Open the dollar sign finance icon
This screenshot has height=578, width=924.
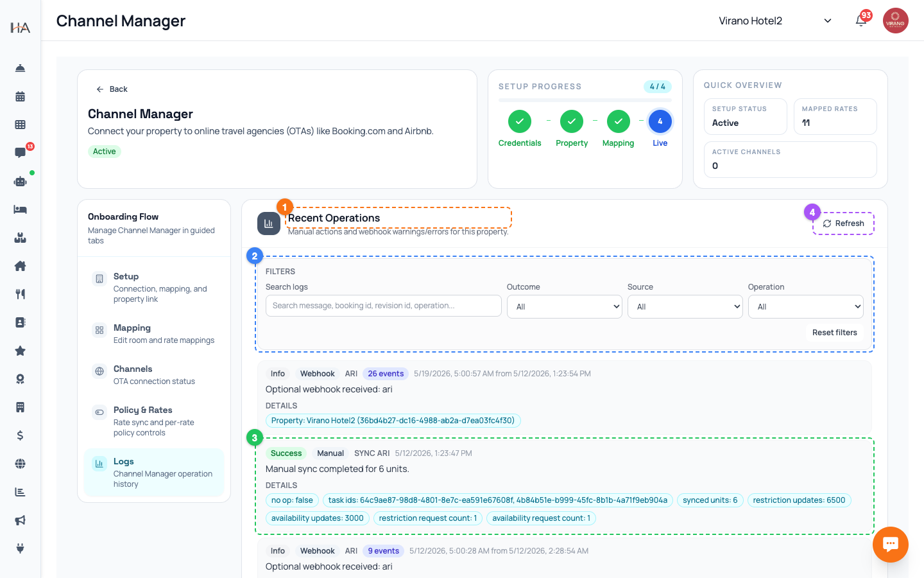point(20,435)
